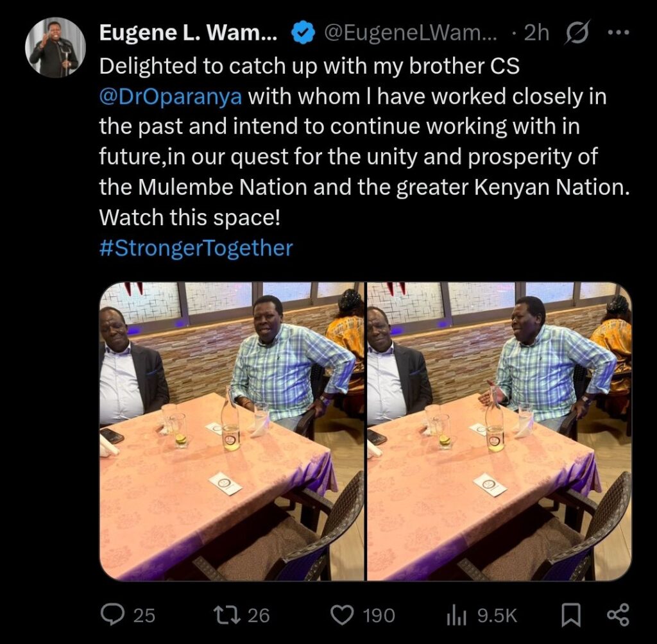Click the display name Eugene L. Wam...
The height and width of the screenshot is (644, 657).
point(188,33)
